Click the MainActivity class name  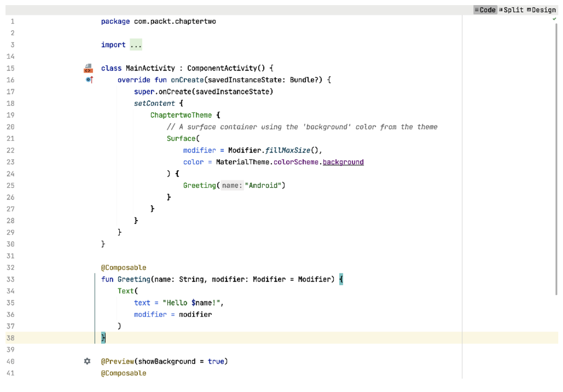150,68
